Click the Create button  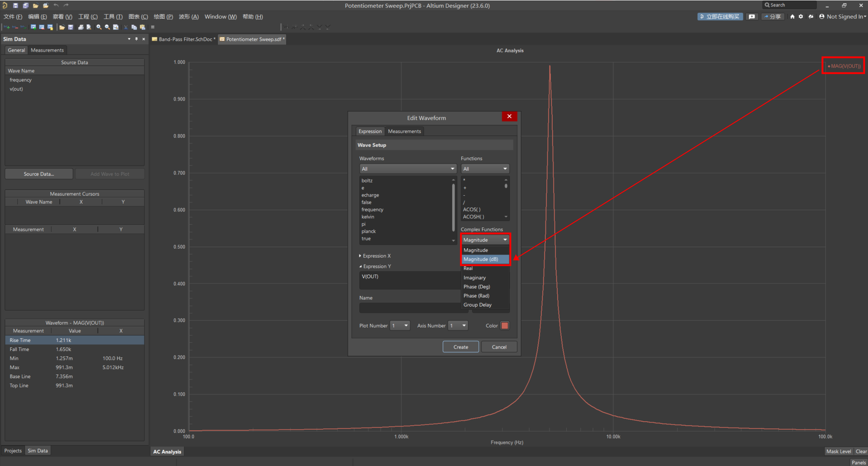coord(461,347)
